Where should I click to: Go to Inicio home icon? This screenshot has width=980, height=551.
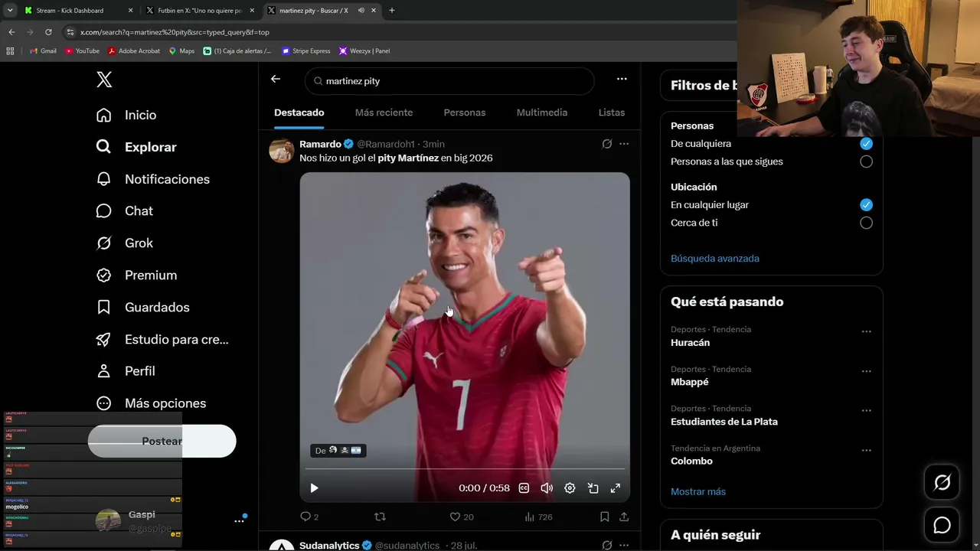[104, 115]
